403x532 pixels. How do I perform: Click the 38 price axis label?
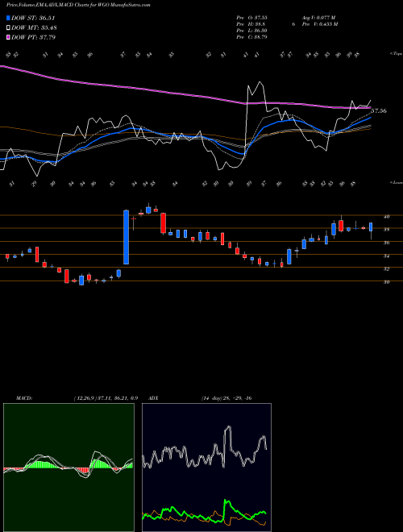[x=386, y=230]
